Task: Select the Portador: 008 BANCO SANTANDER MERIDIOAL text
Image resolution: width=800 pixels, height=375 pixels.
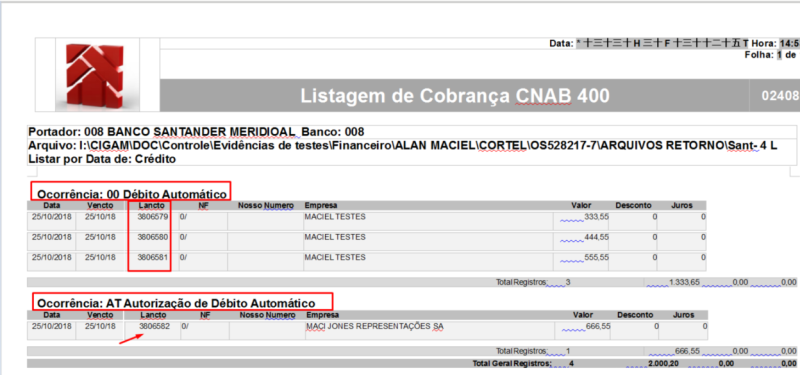Action: coord(161,132)
